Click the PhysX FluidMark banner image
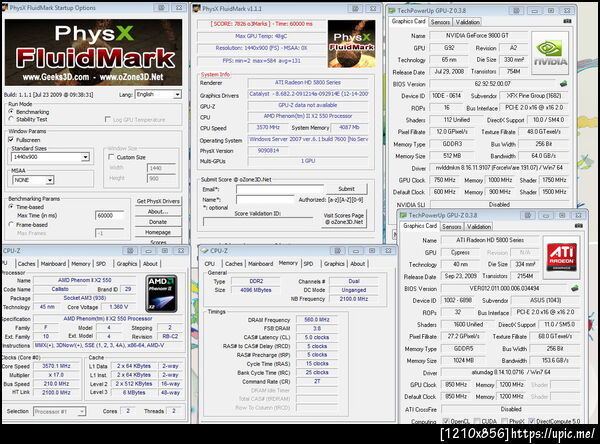The width and height of the screenshot is (600, 444). [x=93, y=52]
